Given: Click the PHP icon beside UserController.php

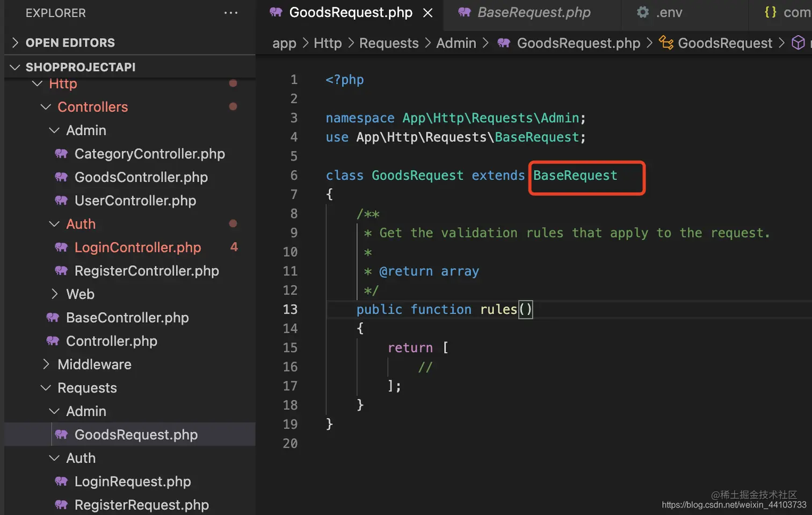Looking at the screenshot, I should (x=62, y=201).
